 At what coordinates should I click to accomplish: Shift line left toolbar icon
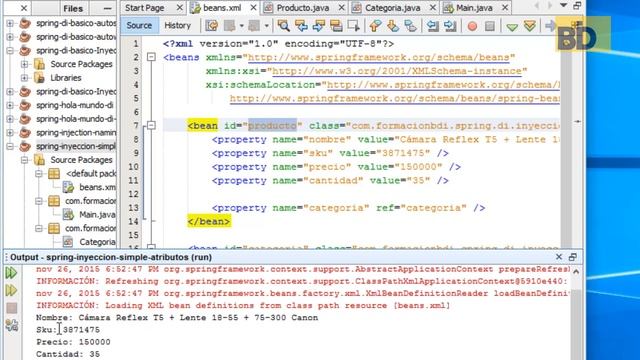433,26
